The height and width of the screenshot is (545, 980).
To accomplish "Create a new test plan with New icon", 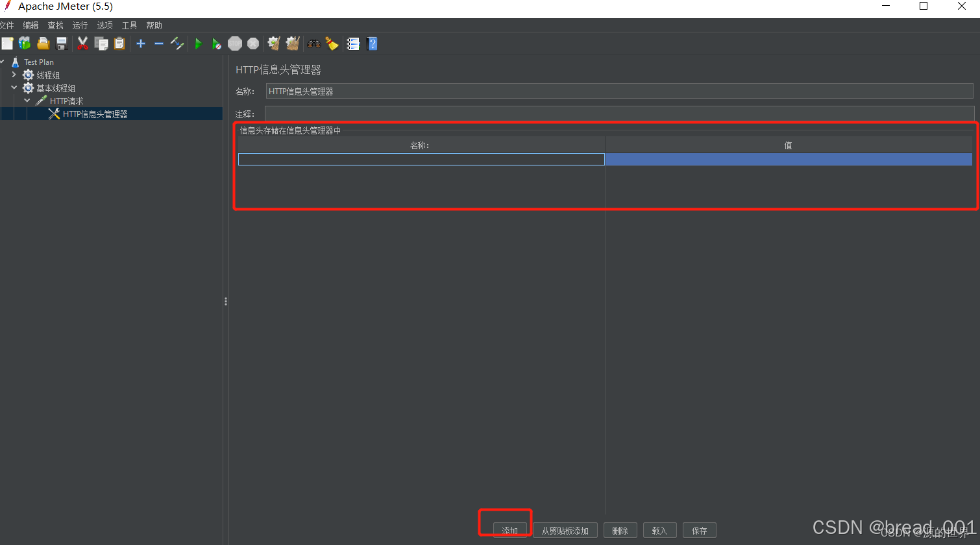I will [x=7, y=43].
